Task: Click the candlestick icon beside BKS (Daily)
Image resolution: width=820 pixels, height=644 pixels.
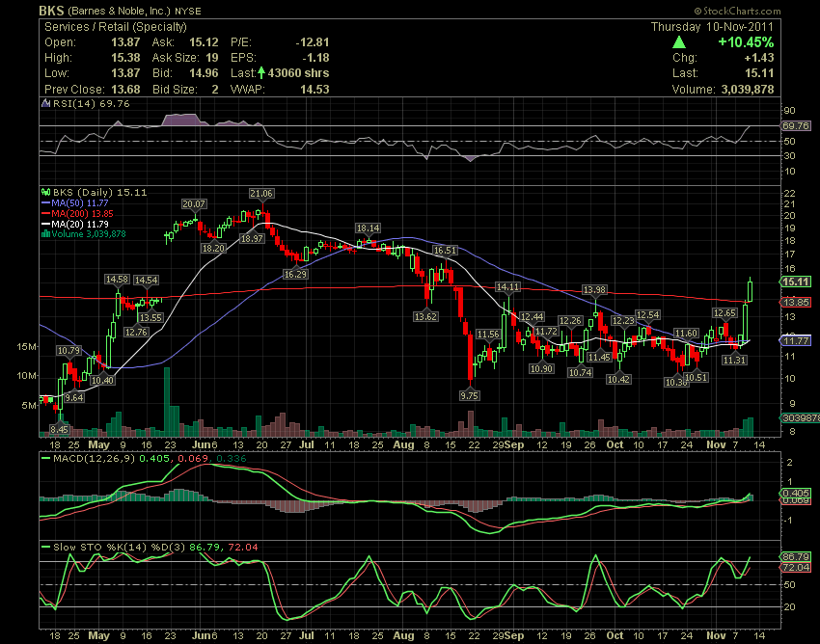Action: click(x=46, y=193)
